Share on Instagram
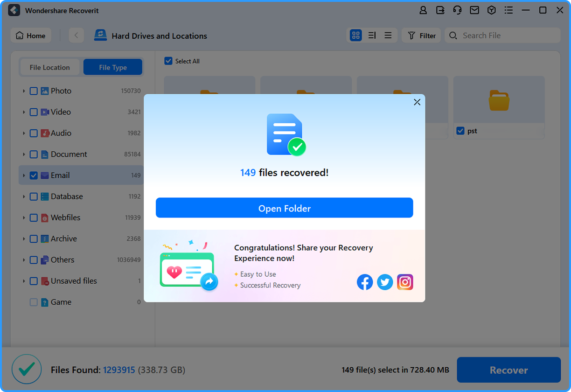This screenshot has width=571, height=392. 405,282
